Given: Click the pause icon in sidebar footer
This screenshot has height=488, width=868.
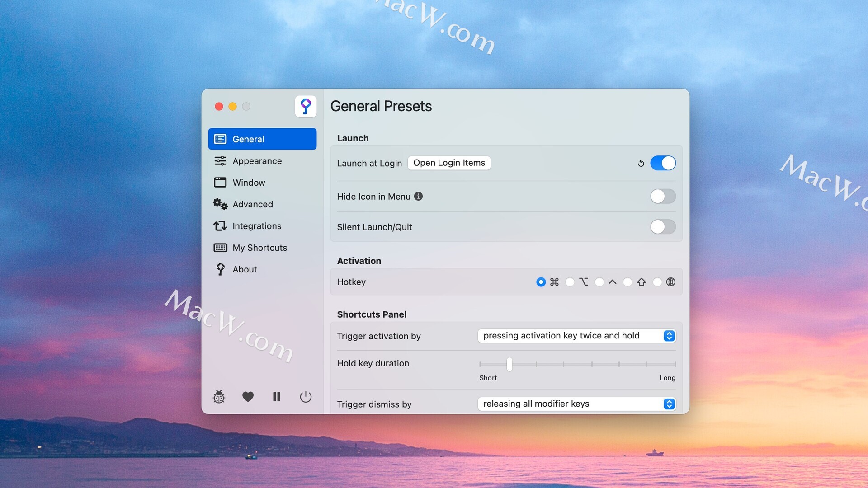Looking at the screenshot, I should click(x=277, y=397).
